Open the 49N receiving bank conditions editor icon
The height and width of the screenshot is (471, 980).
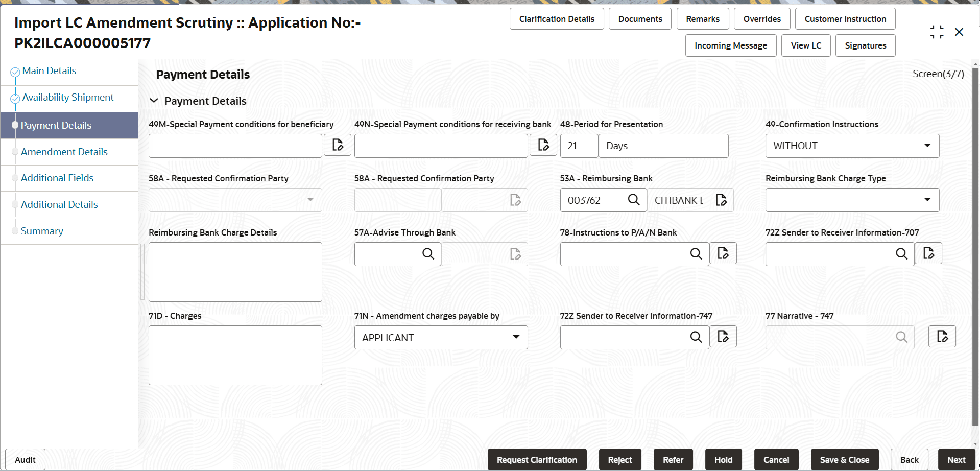click(543, 145)
